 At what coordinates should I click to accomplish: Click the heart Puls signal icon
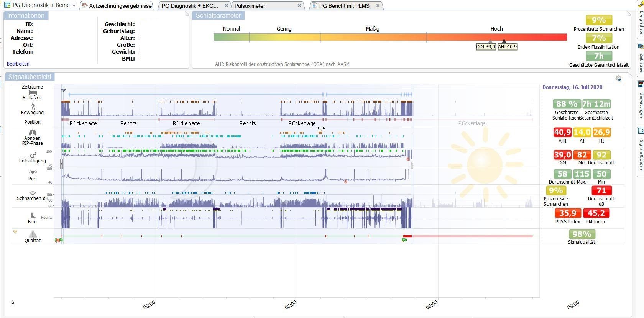click(x=33, y=172)
